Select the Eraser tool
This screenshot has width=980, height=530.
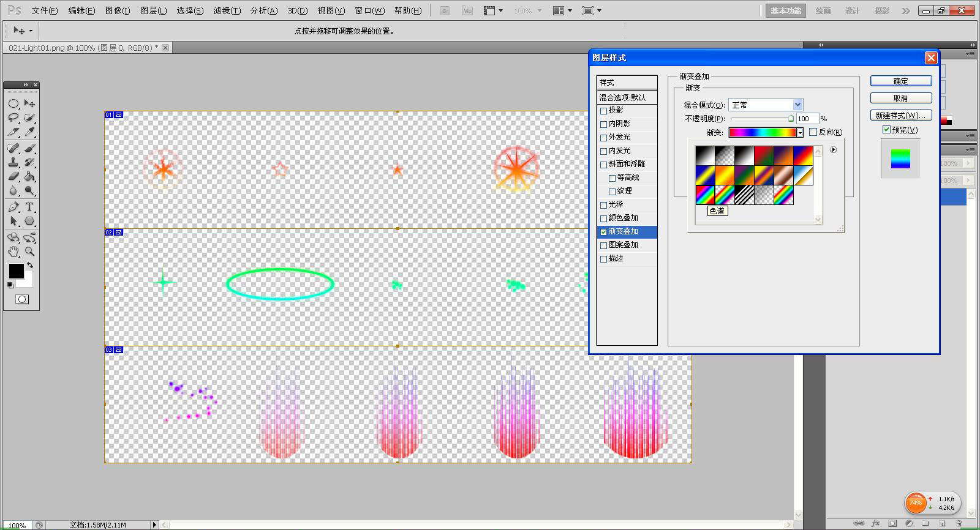point(13,176)
